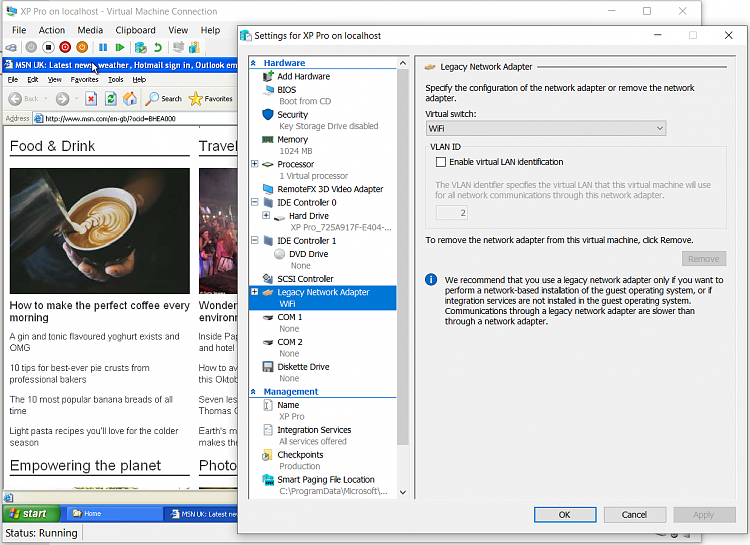Screen dimensions: 750x545
Task: Click Cancel in Settings dialog
Action: pos(634,515)
